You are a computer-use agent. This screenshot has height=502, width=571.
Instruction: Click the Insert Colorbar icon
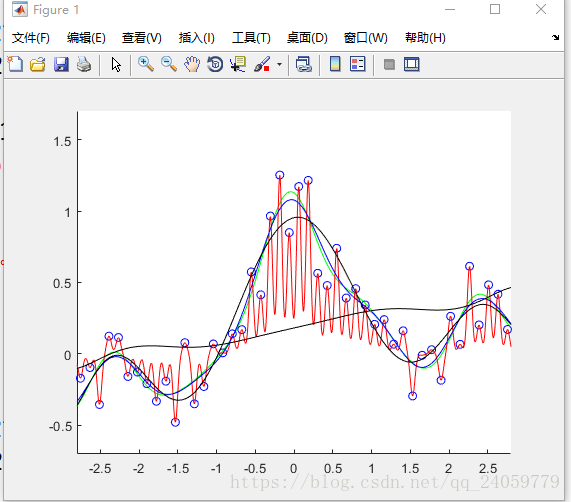click(335, 64)
